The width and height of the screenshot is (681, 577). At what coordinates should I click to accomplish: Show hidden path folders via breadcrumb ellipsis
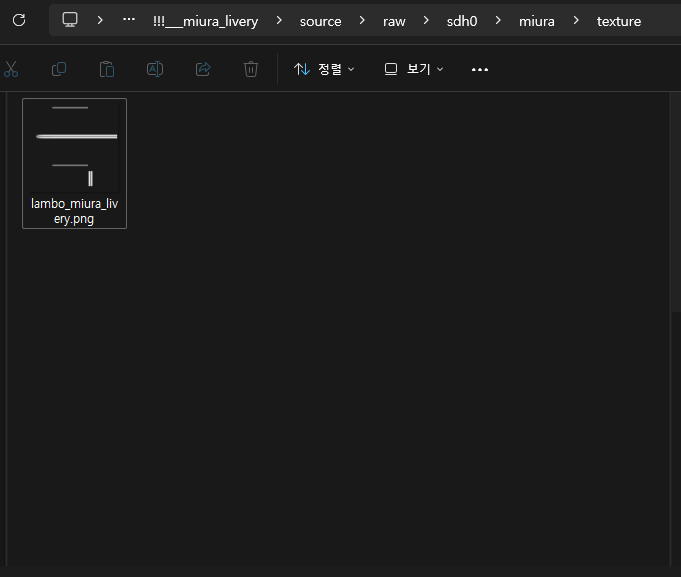[128, 20]
